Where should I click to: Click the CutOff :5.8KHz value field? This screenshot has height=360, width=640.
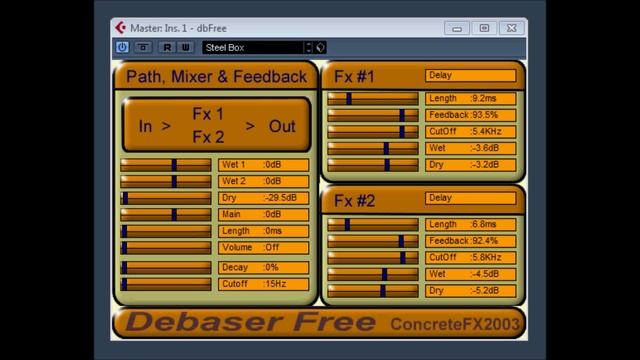[x=470, y=258]
